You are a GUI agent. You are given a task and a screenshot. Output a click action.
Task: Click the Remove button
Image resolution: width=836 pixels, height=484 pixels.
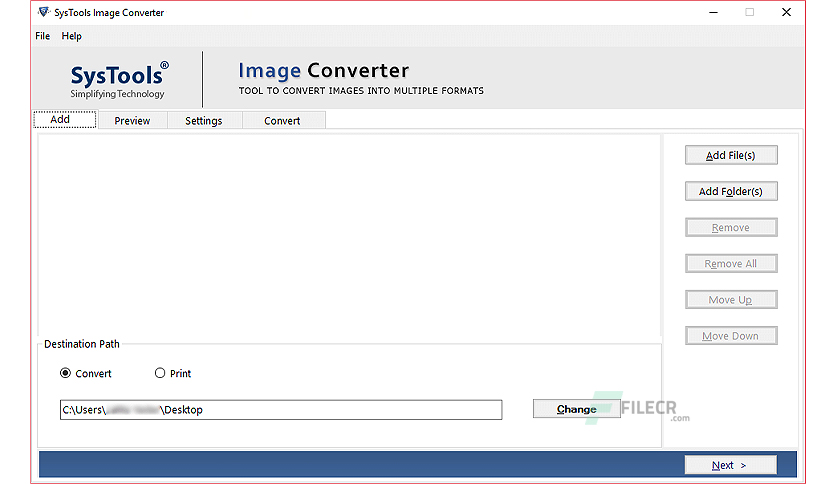coord(731,228)
